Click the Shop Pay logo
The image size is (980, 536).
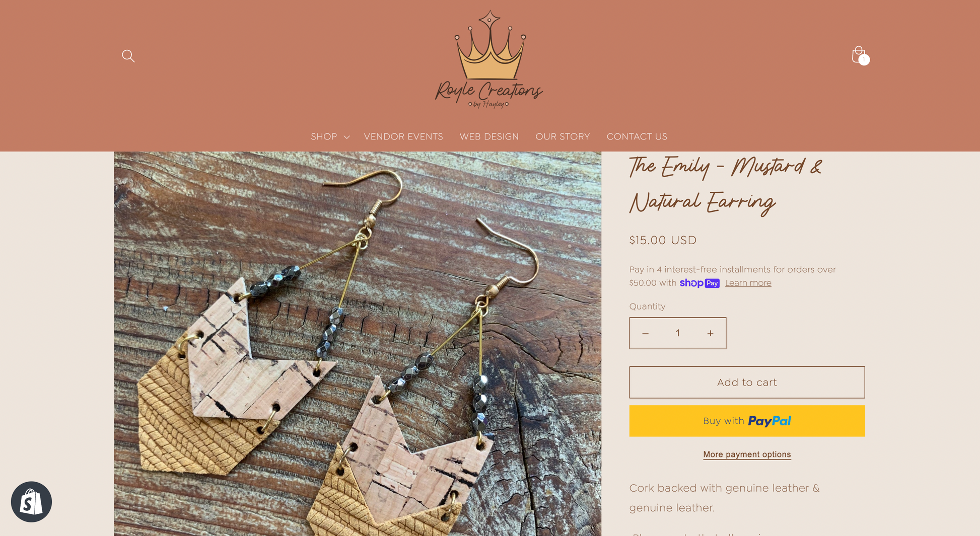(699, 283)
